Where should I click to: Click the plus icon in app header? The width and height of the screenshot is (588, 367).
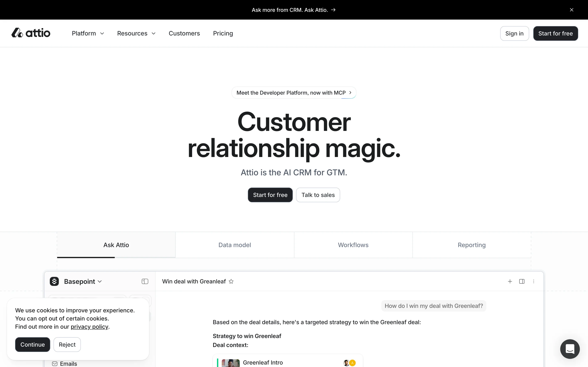[x=510, y=281]
